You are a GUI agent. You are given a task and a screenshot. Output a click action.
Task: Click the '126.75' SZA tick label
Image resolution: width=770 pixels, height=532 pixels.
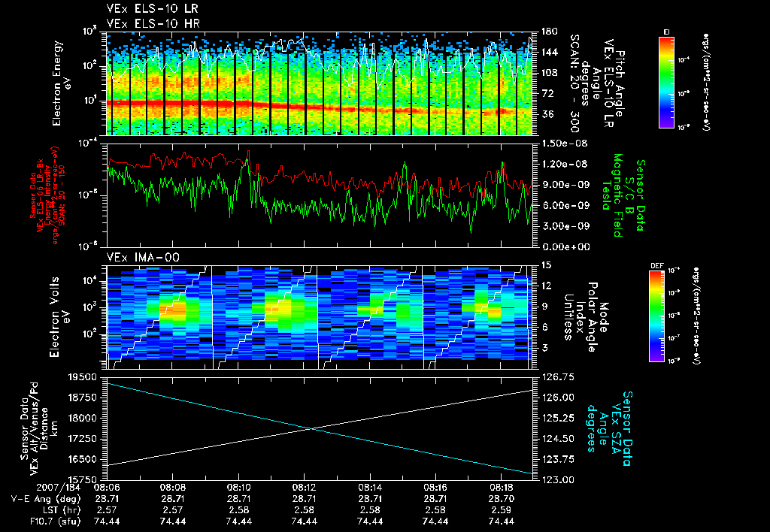tap(557, 377)
